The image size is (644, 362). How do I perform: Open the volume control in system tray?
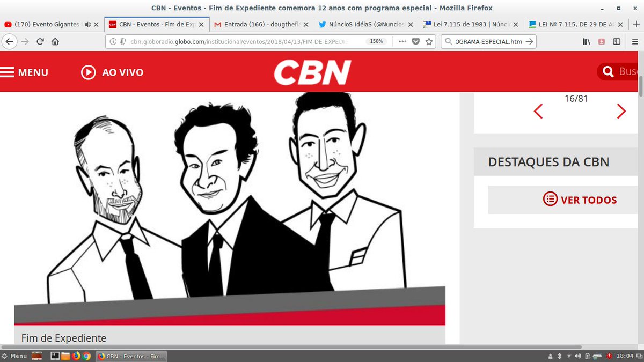point(577,356)
